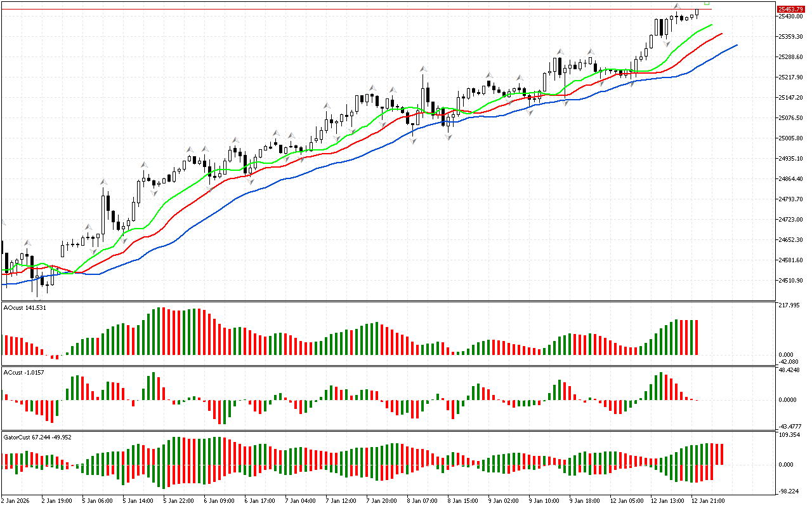This screenshot has height=508, width=812.
Task: Select the right end of the blue Alligator line
Action: point(736,45)
